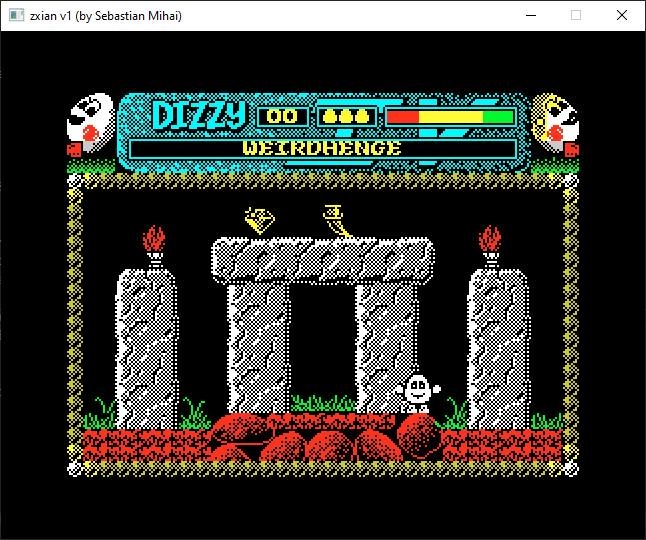Click the DIZZY logo text
Image resolution: width=646 pixels, height=540 pixels.
coord(199,115)
